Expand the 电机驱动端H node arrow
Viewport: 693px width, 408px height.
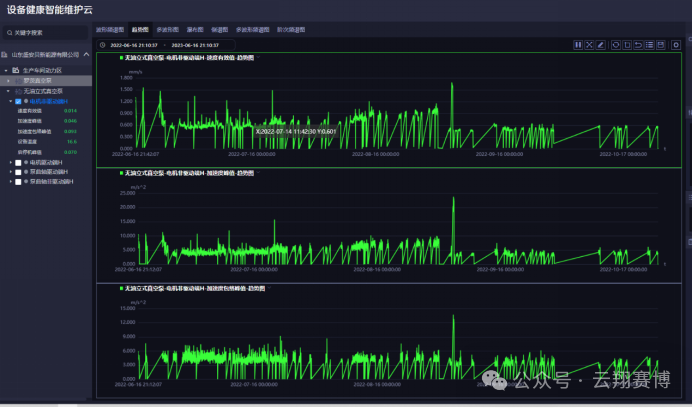[11, 163]
